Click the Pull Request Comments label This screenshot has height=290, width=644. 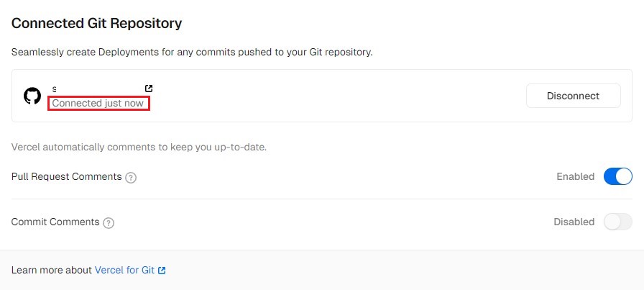[66, 176]
